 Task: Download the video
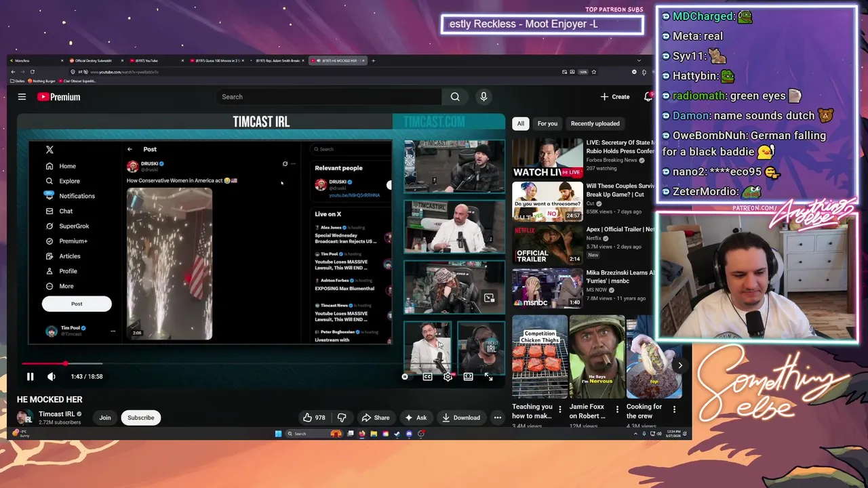click(461, 418)
